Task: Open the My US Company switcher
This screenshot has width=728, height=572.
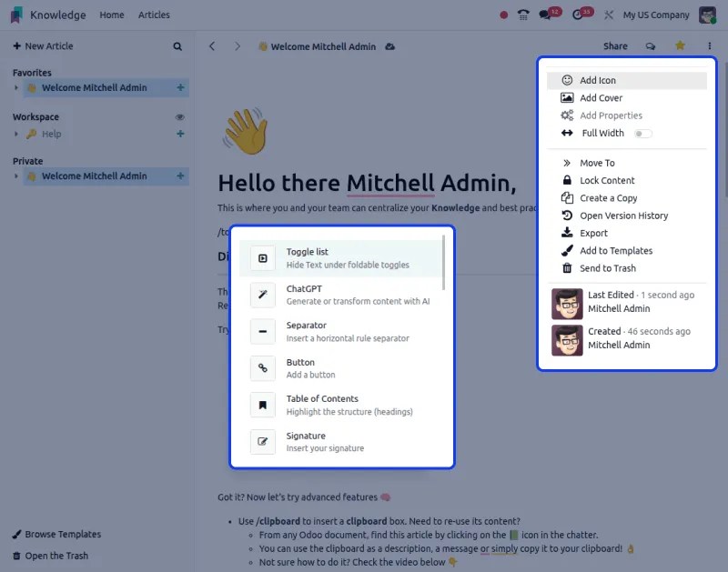Action: point(656,15)
